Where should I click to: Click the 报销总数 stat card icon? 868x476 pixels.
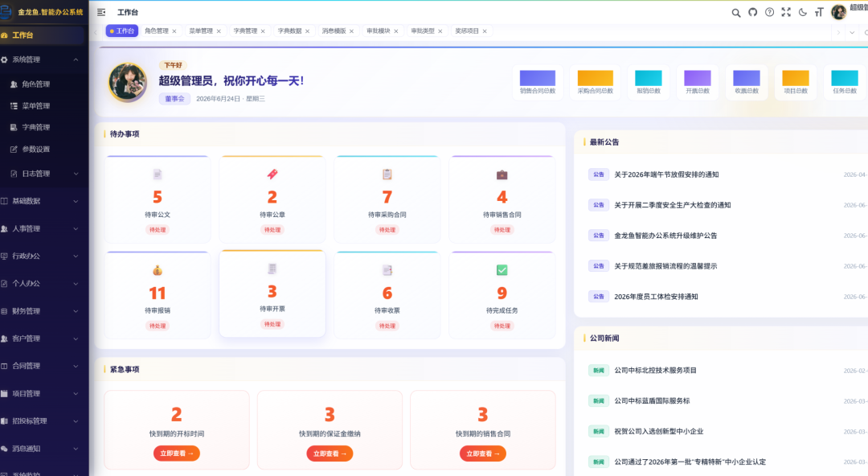649,78
